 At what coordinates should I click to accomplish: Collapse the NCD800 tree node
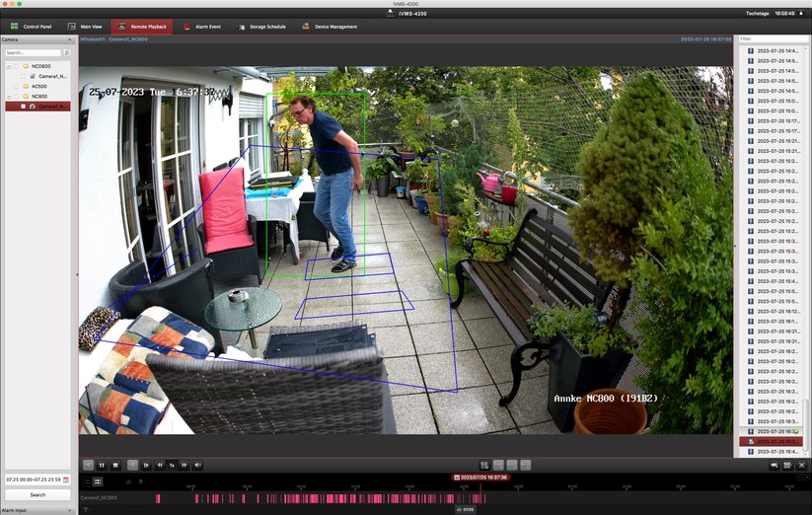(8, 66)
